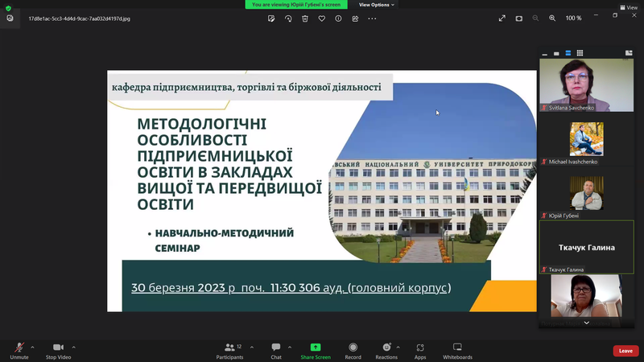Switch video panel to gallery grid view
This screenshot has height=362, width=644.
coord(580,53)
